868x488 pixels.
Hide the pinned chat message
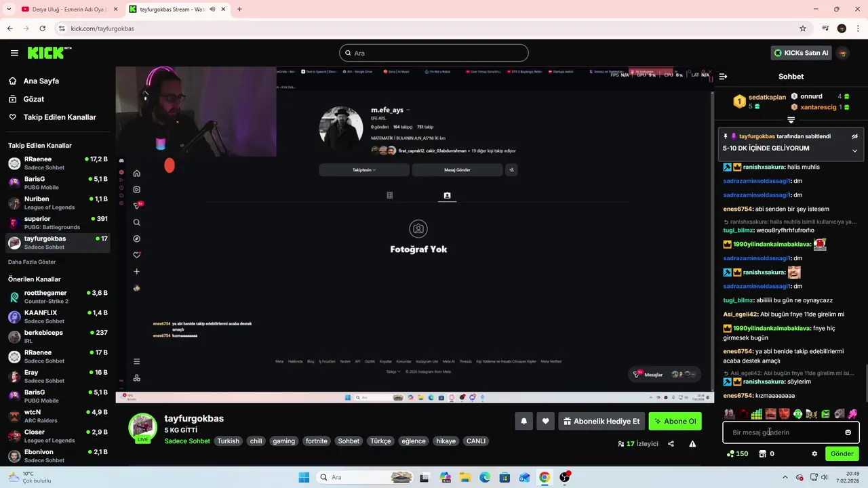[x=854, y=136]
